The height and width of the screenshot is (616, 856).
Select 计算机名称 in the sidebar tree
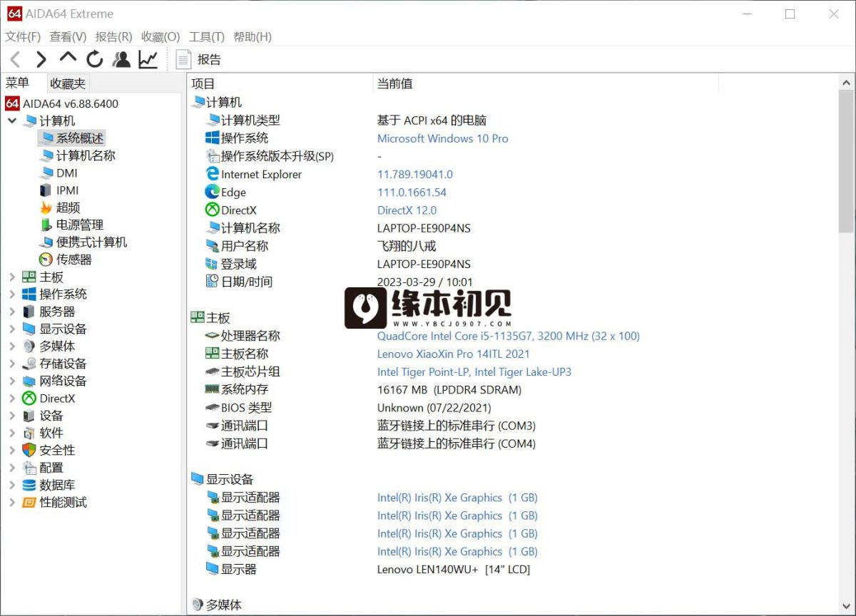tap(86, 155)
